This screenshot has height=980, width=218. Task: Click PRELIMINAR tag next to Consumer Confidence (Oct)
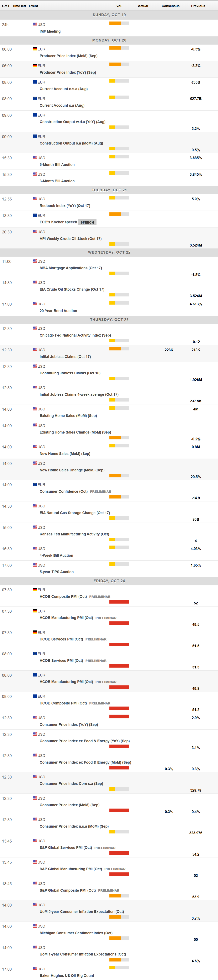101,492
